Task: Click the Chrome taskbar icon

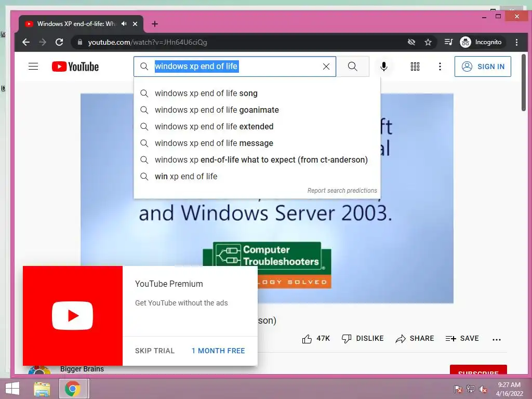Action: [73, 389]
